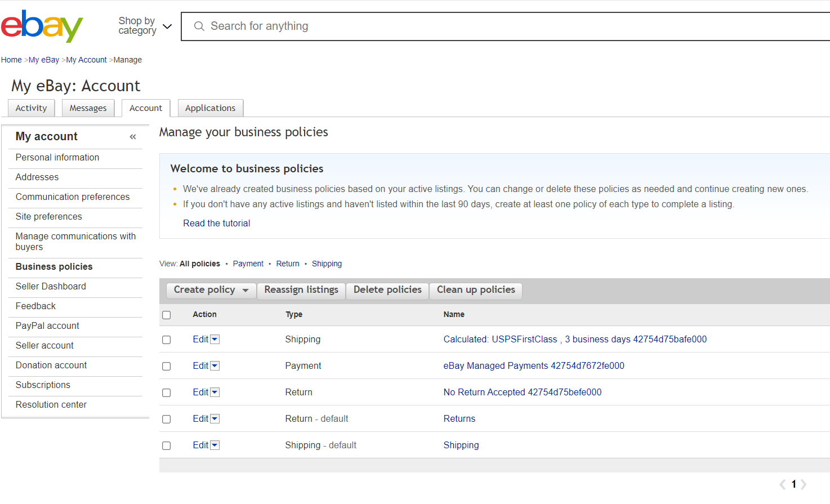Click the eBay logo
Image resolution: width=830 pixels, height=504 pixels.
click(42, 25)
